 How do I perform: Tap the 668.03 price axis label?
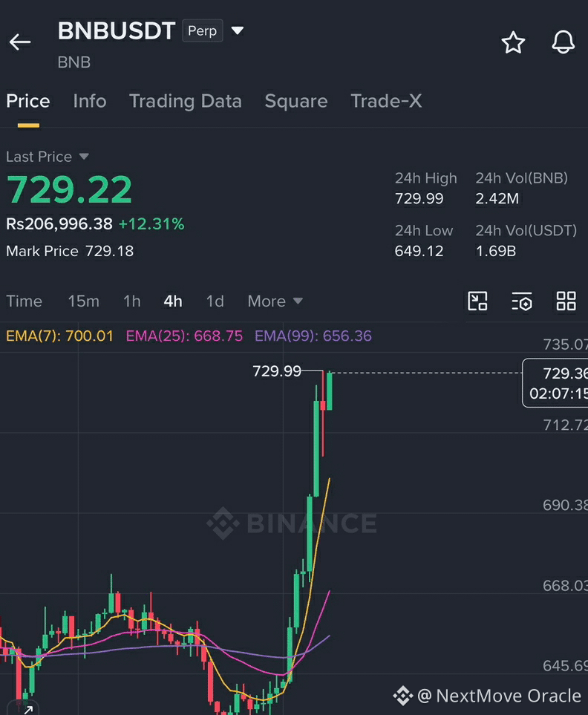tap(565, 586)
